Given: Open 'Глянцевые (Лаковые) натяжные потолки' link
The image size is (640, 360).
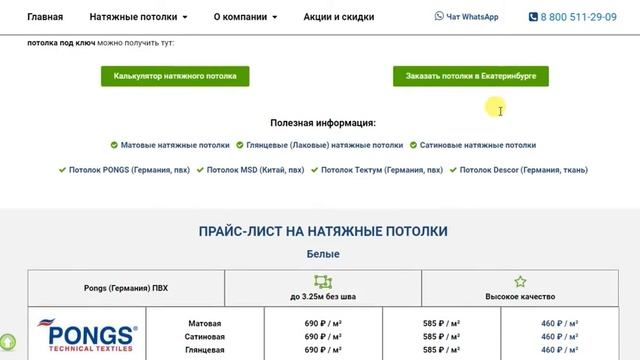Looking at the screenshot, I should tap(324, 145).
